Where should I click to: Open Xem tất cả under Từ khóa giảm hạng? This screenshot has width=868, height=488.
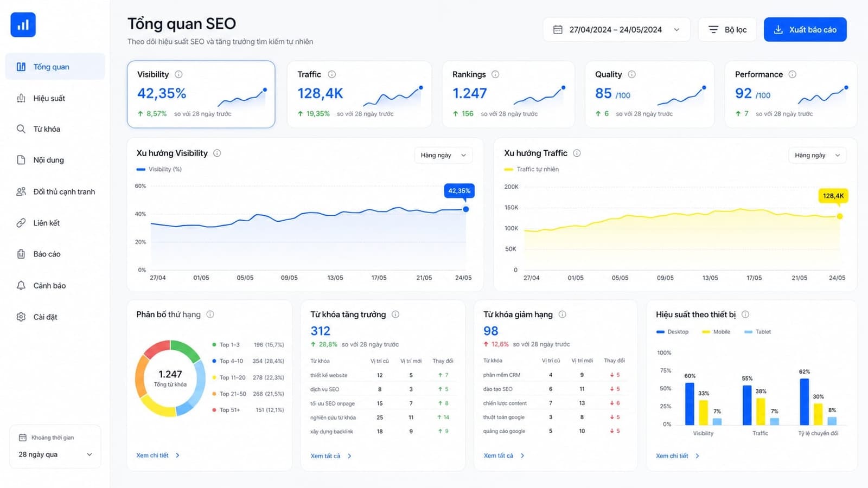[x=504, y=455]
